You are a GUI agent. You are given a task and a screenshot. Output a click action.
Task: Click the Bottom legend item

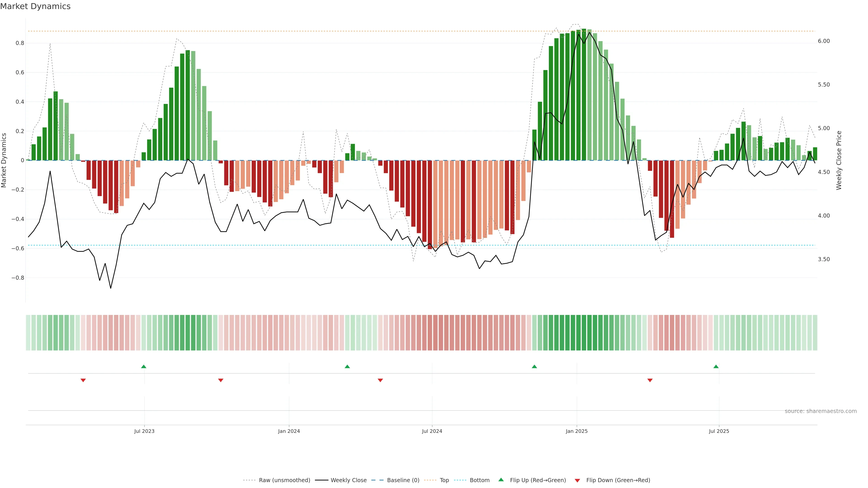pyautogui.click(x=479, y=480)
